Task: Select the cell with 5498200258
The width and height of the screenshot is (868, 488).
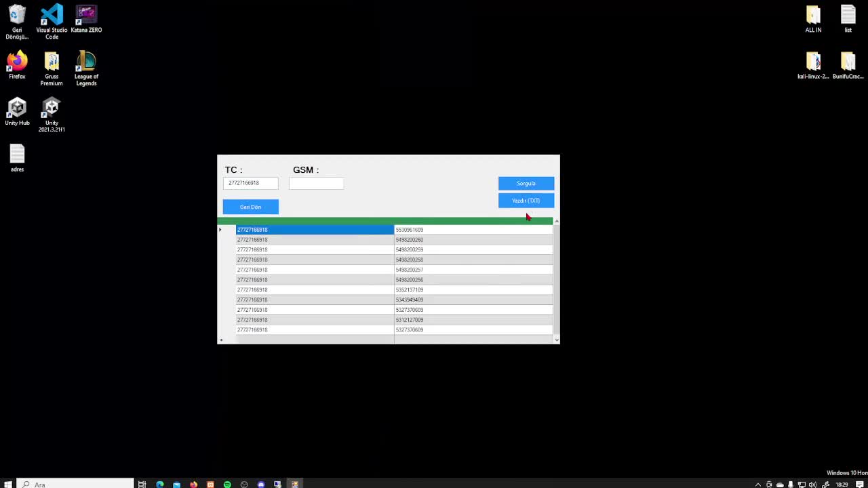Action: (473, 260)
